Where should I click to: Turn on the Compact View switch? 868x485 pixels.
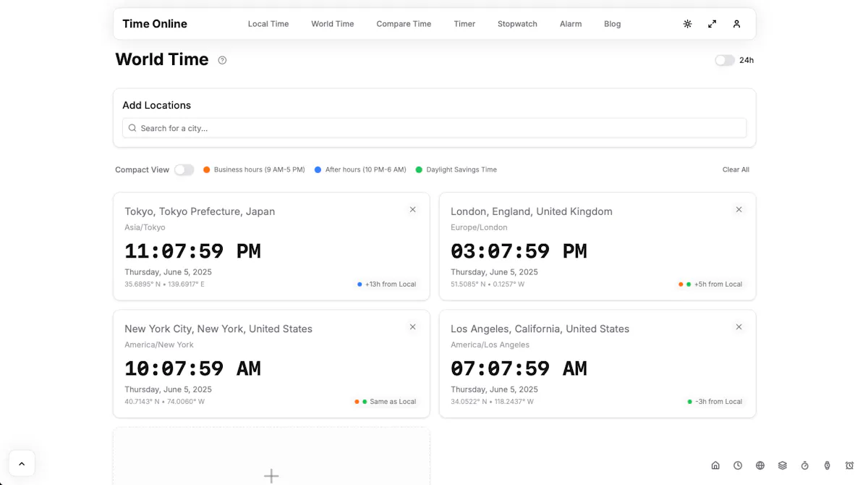[x=184, y=169]
